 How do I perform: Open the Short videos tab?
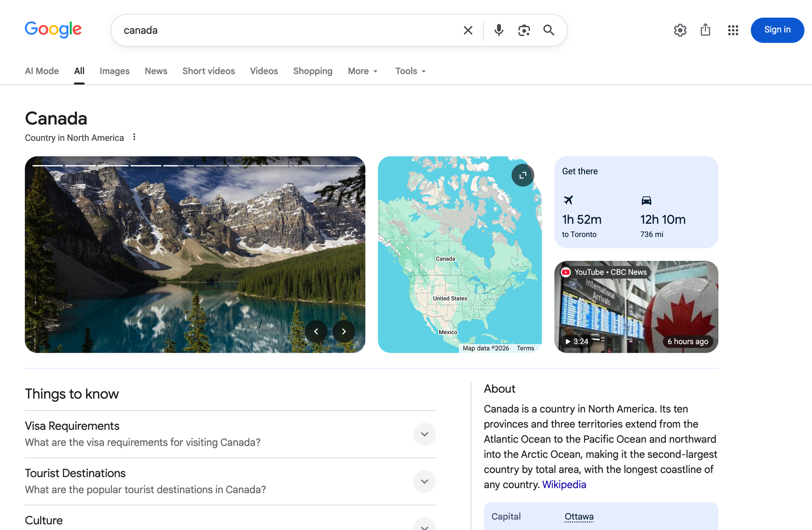coord(209,71)
